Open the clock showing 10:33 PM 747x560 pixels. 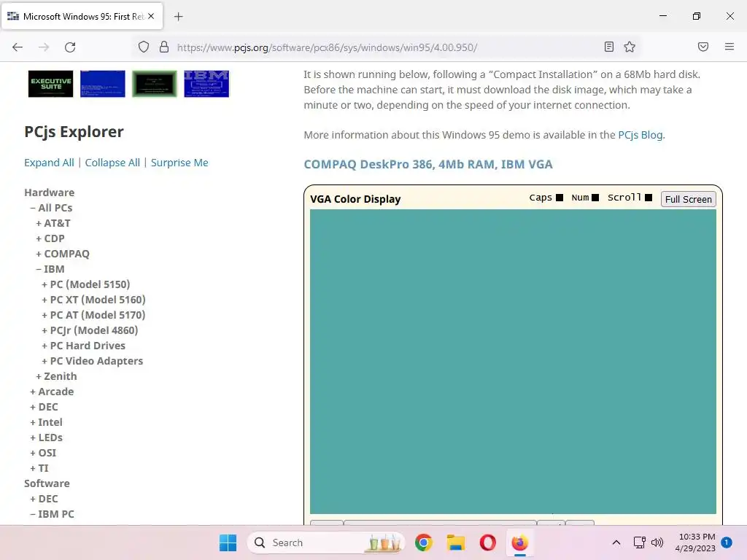[x=695, y=542]
